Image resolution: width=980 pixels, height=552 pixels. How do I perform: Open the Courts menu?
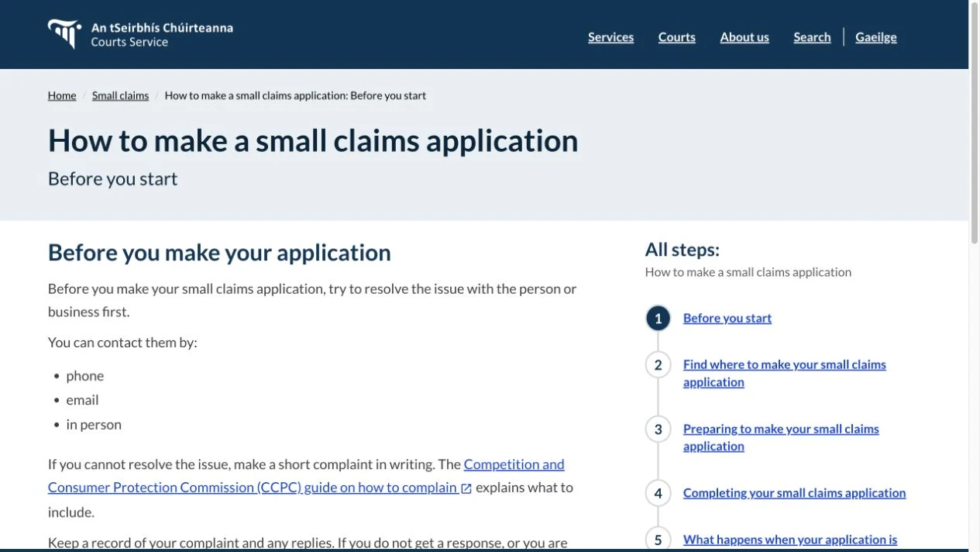coord(677,37)
